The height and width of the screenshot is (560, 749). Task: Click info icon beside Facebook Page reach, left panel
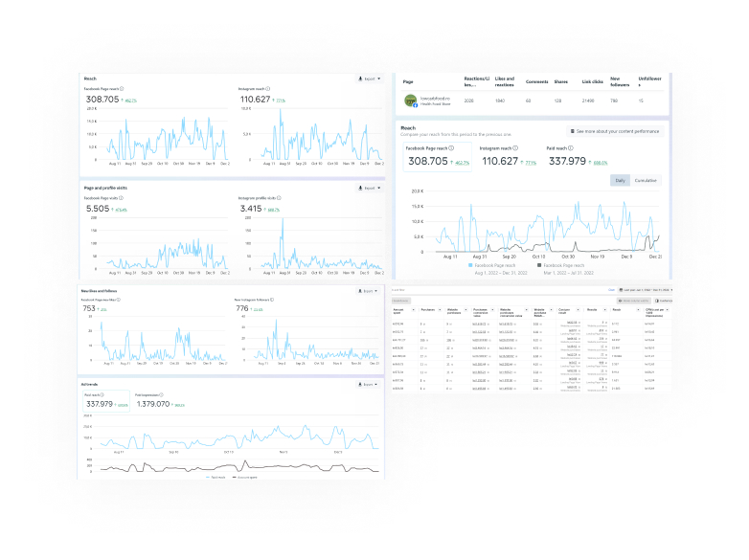(123, 89)
